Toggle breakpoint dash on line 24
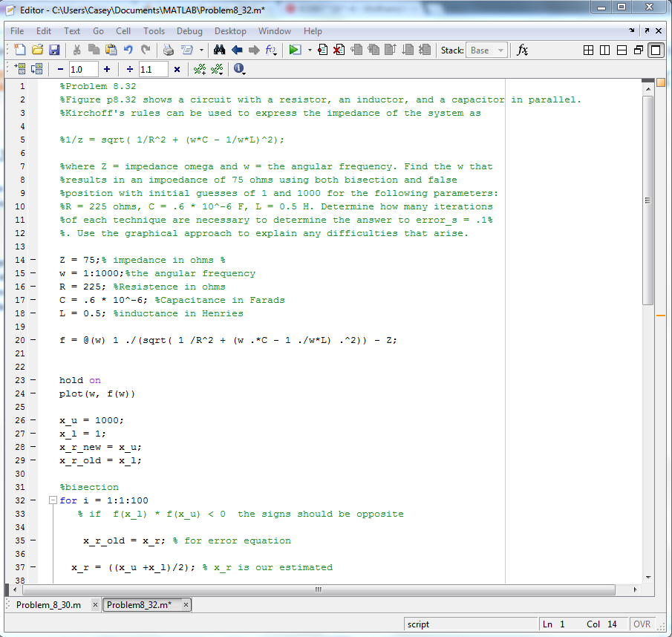 pos(33,393)
